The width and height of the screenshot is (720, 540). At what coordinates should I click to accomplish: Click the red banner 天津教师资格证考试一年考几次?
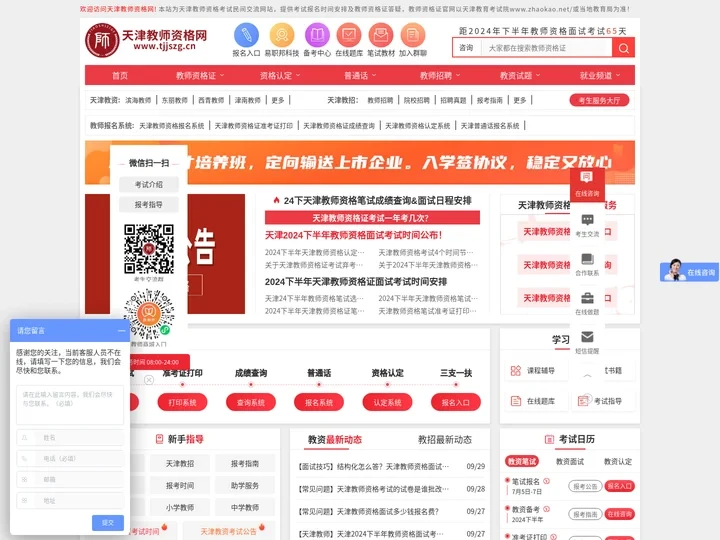click(372, 218)
